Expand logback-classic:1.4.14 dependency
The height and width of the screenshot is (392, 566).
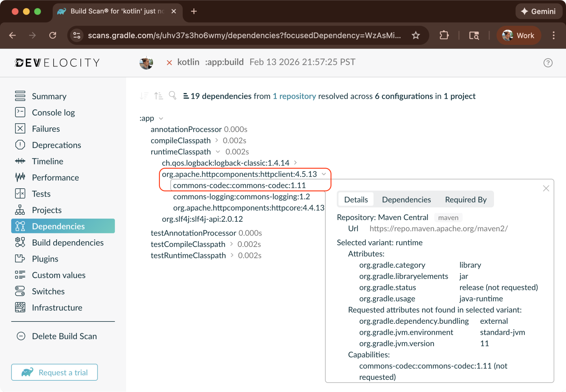(295, 163)
